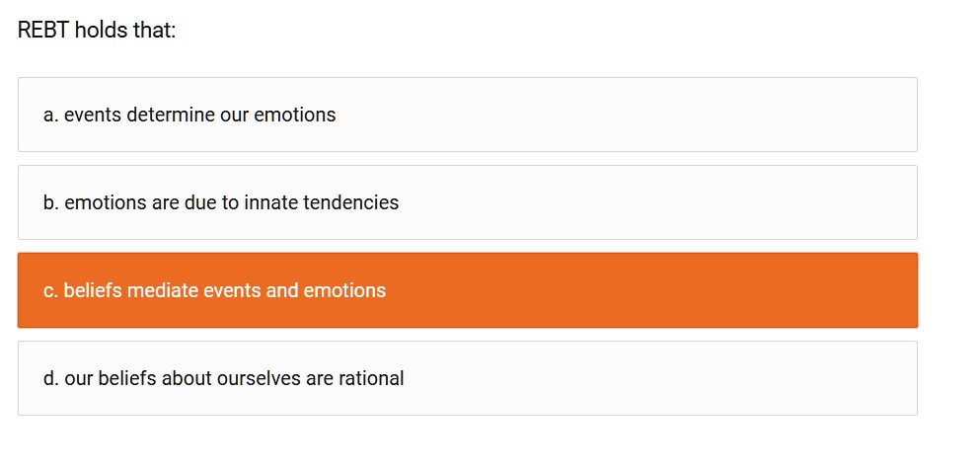
Task: Click the question text REBT holds that
Action: click(97, 30)
